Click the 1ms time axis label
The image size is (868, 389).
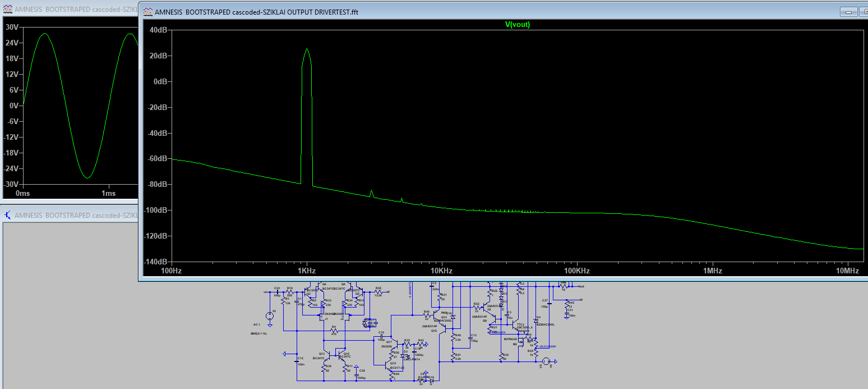tap(108, 194)
